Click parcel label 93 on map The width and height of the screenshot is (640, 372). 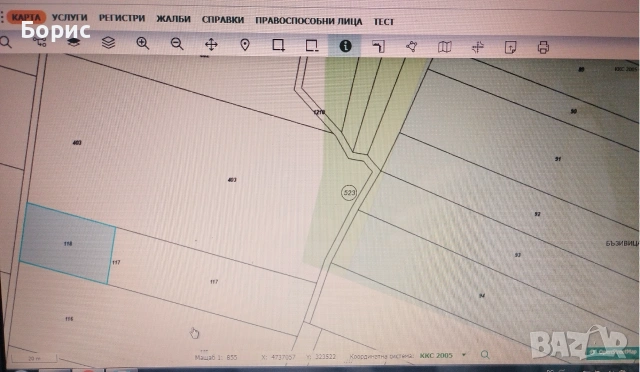coord(518,255)
